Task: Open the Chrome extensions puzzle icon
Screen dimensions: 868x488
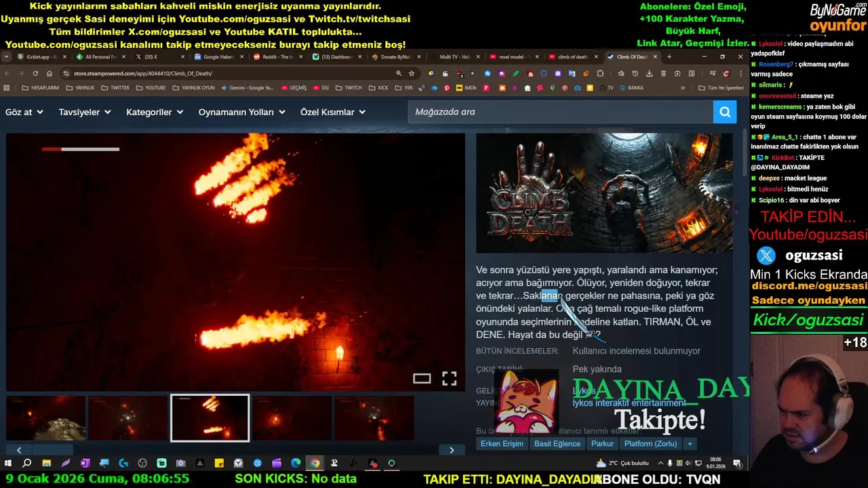Action: click(x=600, y=73)
